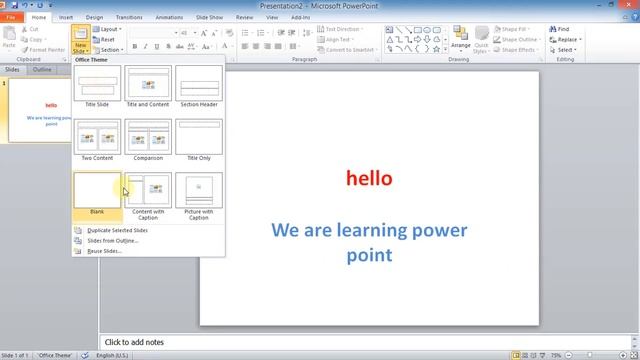
Task: Open the Arrange menu
Action: tap(461, 39)
